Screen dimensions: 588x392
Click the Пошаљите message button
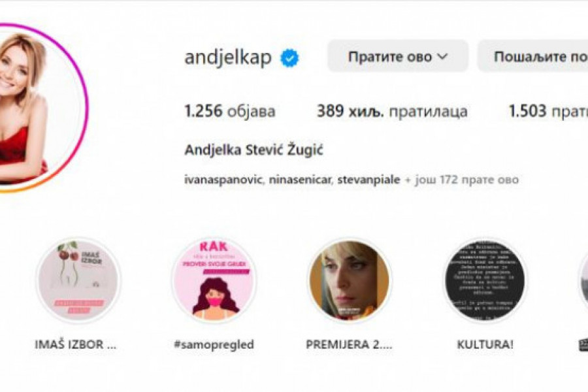coord(532,56)
